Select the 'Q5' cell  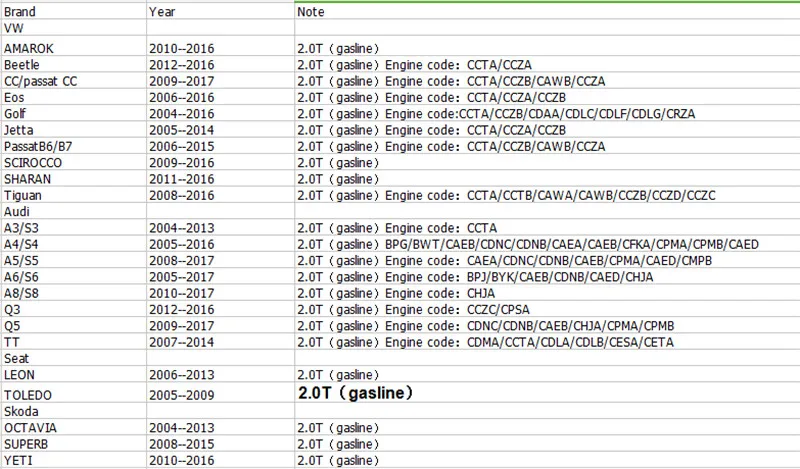tap(73, 326)
